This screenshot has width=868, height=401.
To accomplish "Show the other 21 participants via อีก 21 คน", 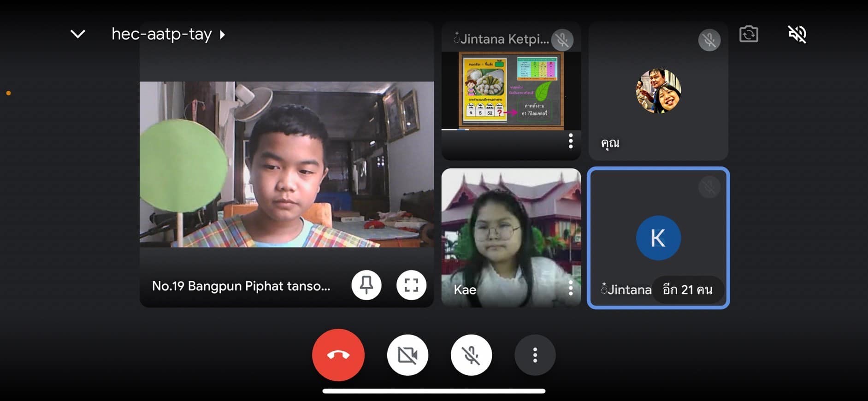I will 687,290.
